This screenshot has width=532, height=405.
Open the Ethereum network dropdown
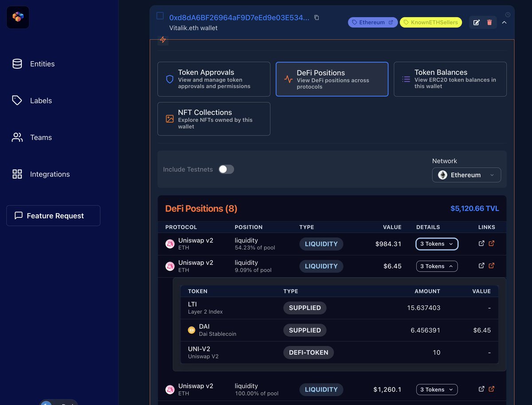(x=466, y=175)
